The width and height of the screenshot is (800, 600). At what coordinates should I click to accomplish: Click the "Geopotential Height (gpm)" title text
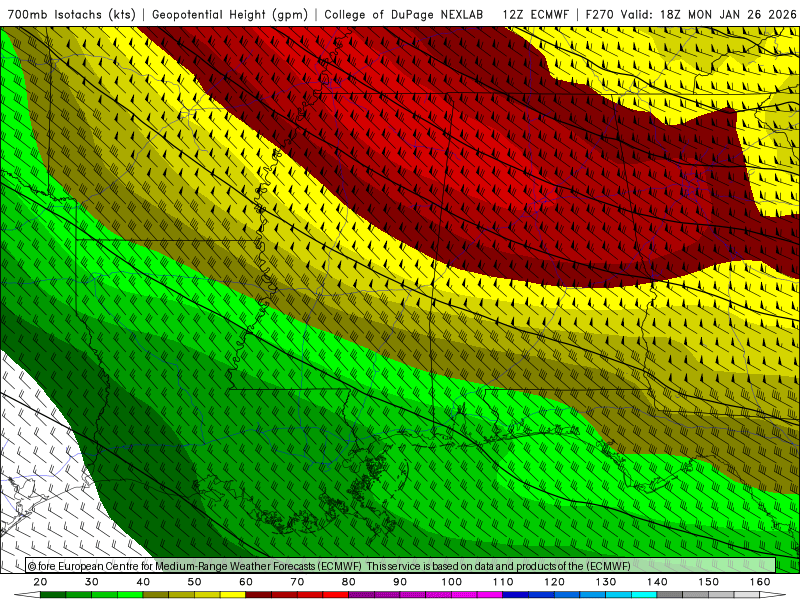[230, 14]
